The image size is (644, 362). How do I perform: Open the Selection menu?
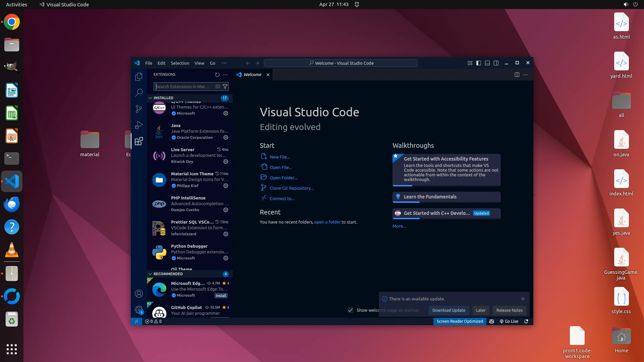[180, 63]
